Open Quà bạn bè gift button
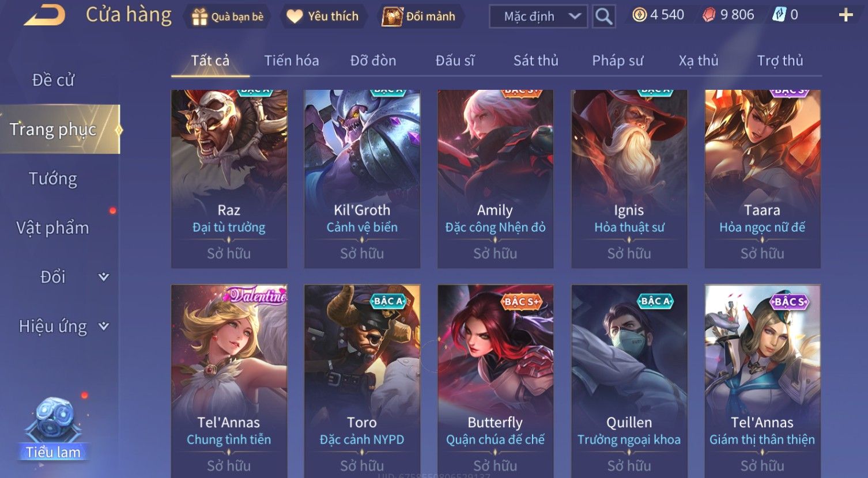This screenshot has height=478, width=868. pos(227,17)
